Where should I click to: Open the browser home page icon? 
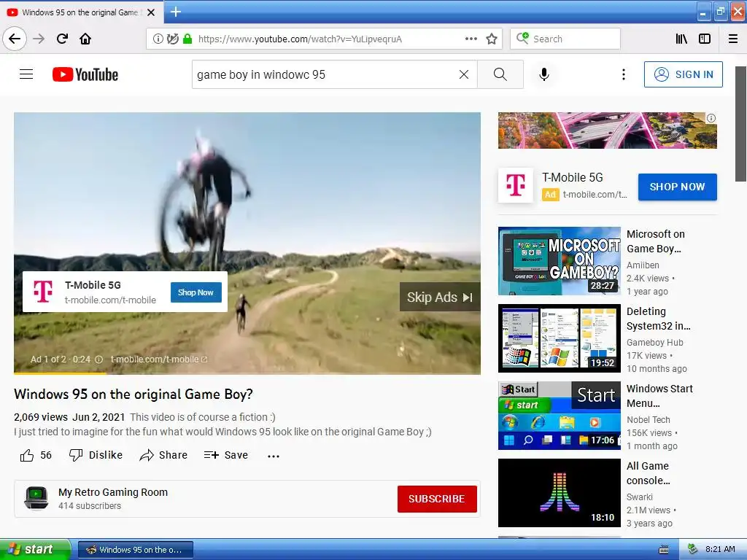coord(85,39)
